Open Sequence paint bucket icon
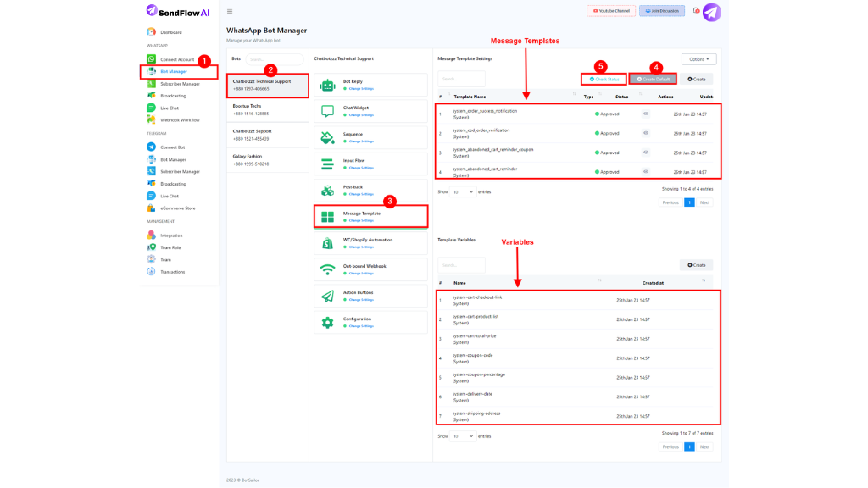Image resolution: width=868 pixels, height=488 pixels. click(x=328, y=138)
